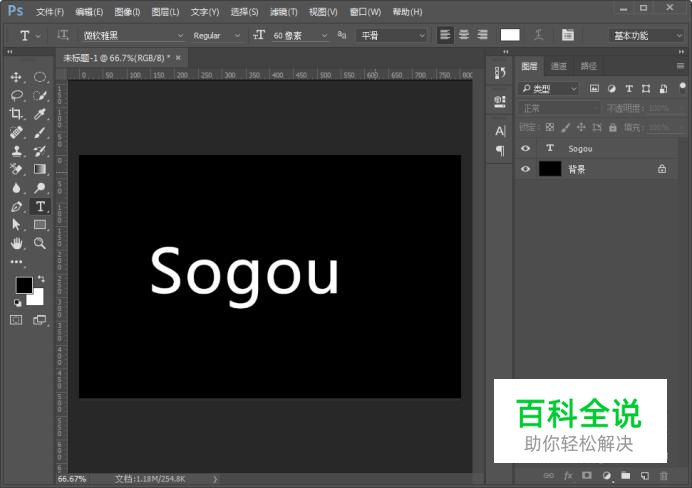Open the Paragraph panel icon
Screen dimensions: 692x488
(500, 151)
